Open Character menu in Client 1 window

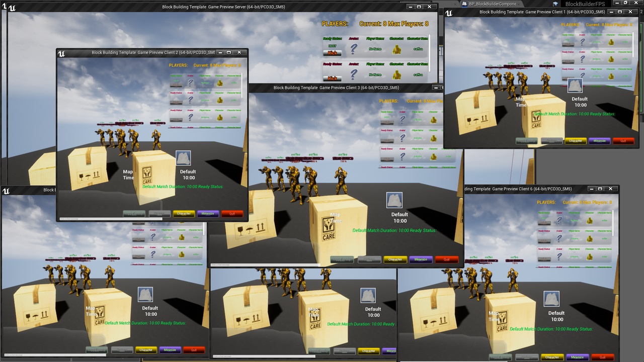point(575,141)
